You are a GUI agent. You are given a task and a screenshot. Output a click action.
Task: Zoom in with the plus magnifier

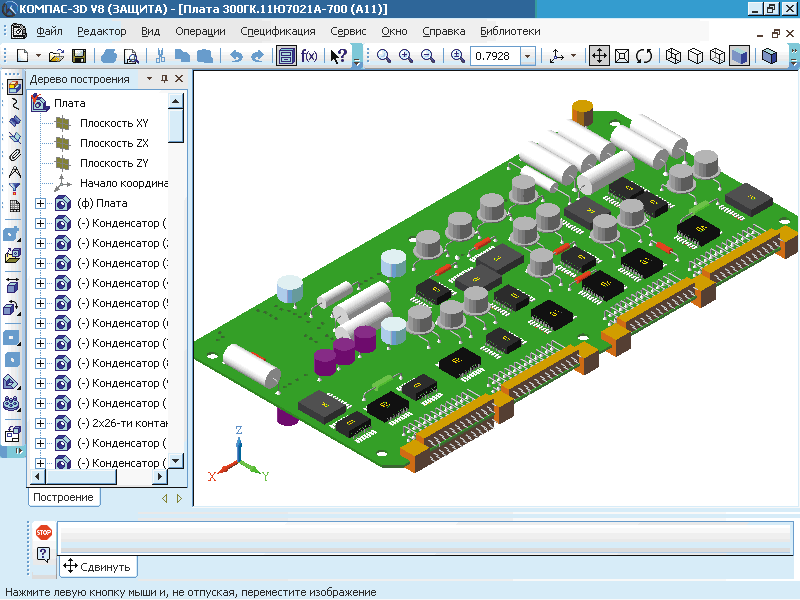point(406,56)
